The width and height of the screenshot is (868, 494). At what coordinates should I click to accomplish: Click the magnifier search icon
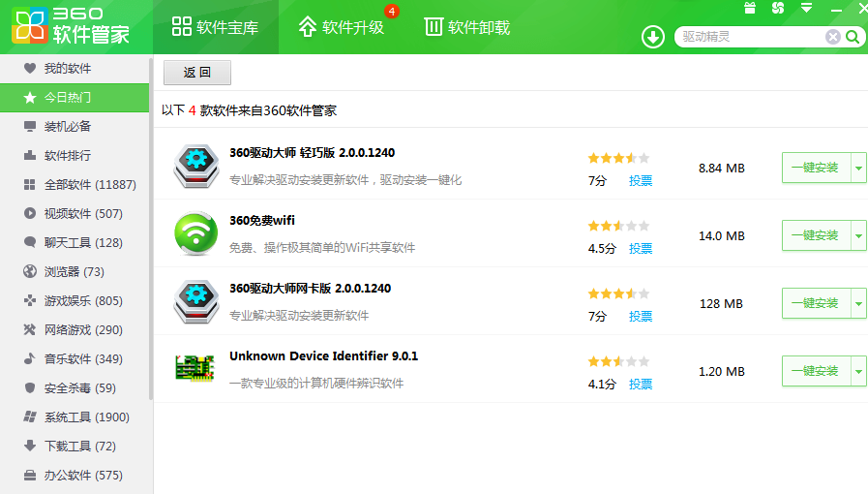[853, 37]
